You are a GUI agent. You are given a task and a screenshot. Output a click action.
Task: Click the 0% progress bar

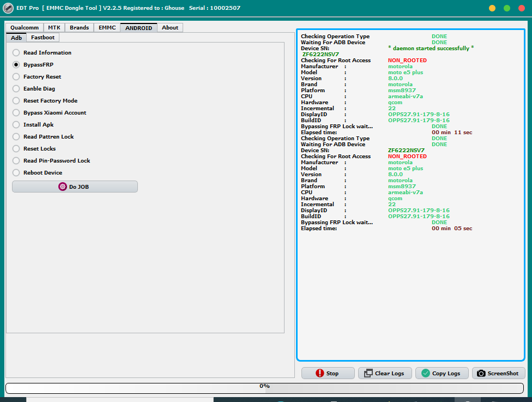tap(264, 388)
